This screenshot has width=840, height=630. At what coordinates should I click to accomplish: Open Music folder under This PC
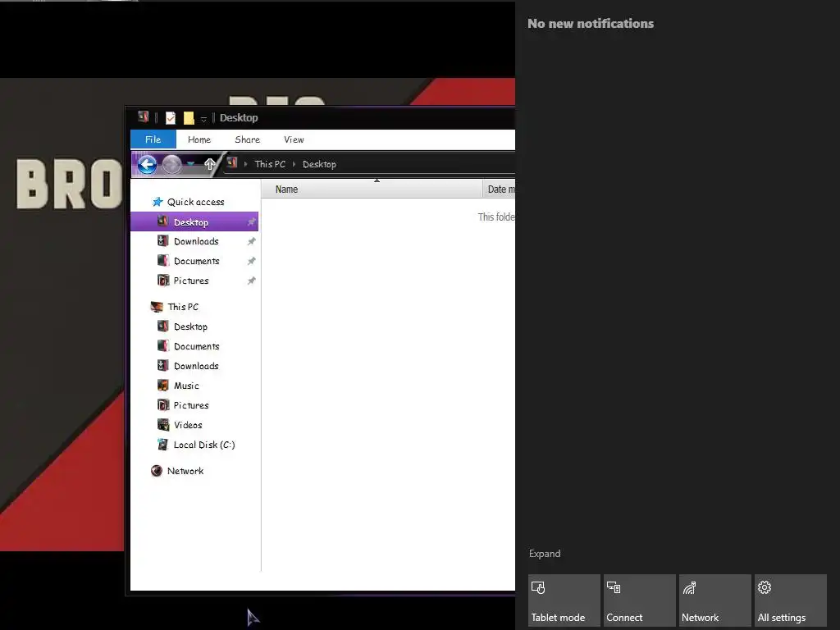tap(186, 386)
